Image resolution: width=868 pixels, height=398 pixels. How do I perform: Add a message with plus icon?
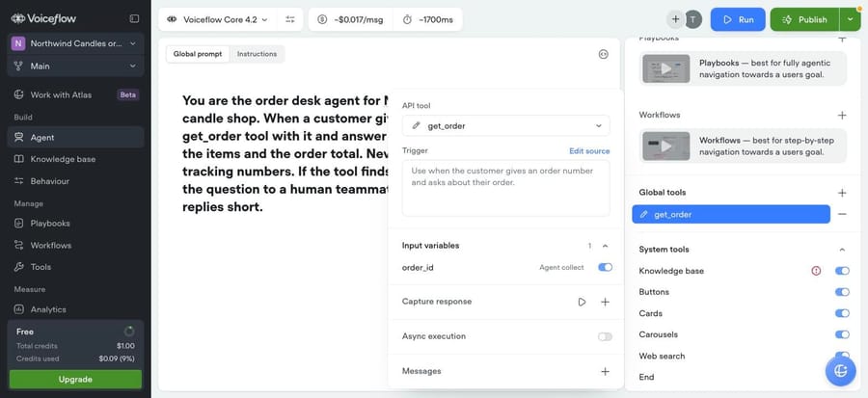(605, 371)
